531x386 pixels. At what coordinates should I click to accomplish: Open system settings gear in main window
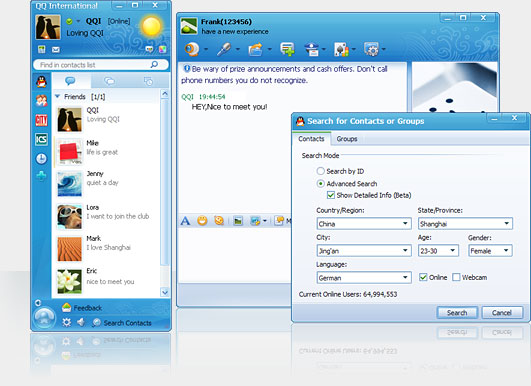pyautogui.click(x=67, y=322)
